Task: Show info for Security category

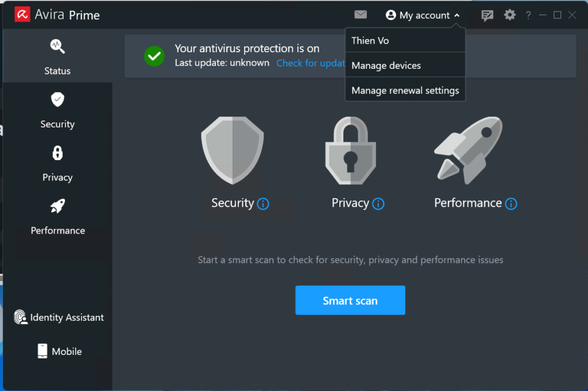Action: pyautogui.click(x=263, y=204)
